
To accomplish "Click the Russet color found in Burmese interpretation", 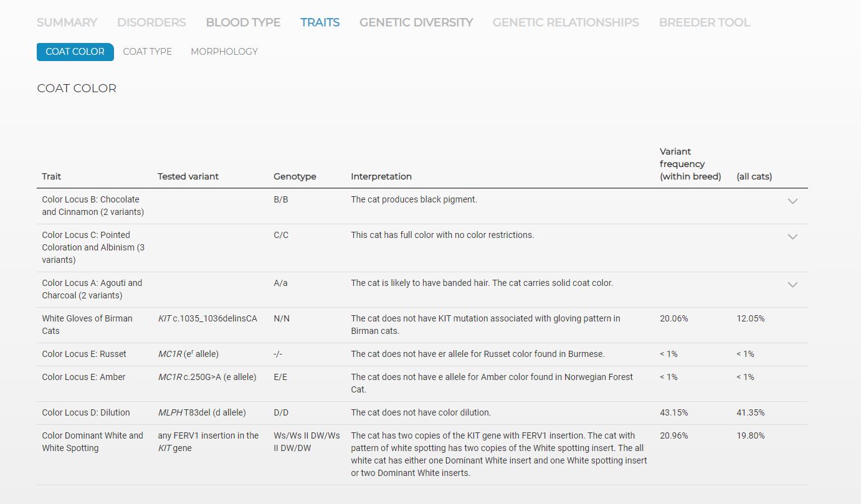I will coord(478,354).
